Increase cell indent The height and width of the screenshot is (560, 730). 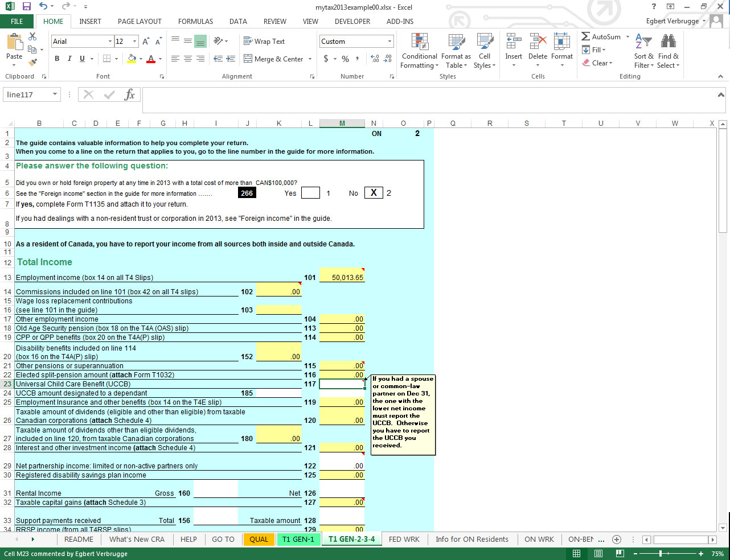231,59
